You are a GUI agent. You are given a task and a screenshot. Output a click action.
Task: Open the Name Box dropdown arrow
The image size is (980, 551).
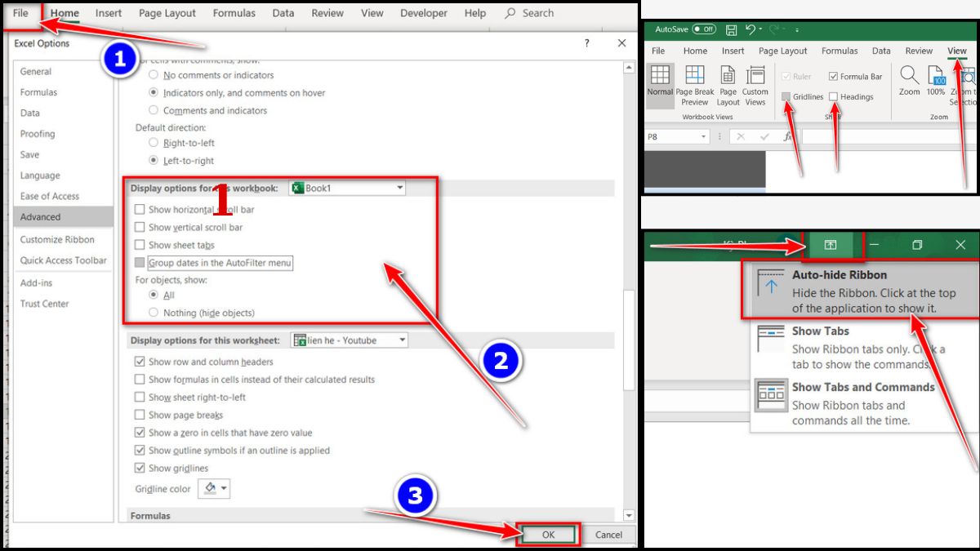704,137
